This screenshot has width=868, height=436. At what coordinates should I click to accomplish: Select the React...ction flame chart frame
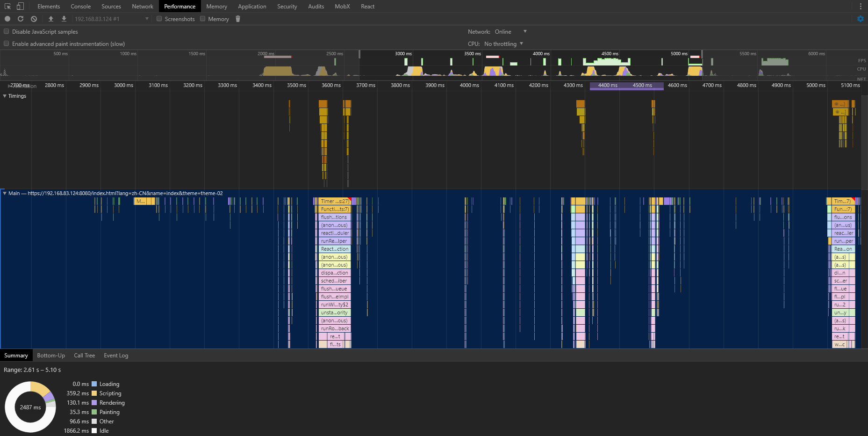point(335,249)
